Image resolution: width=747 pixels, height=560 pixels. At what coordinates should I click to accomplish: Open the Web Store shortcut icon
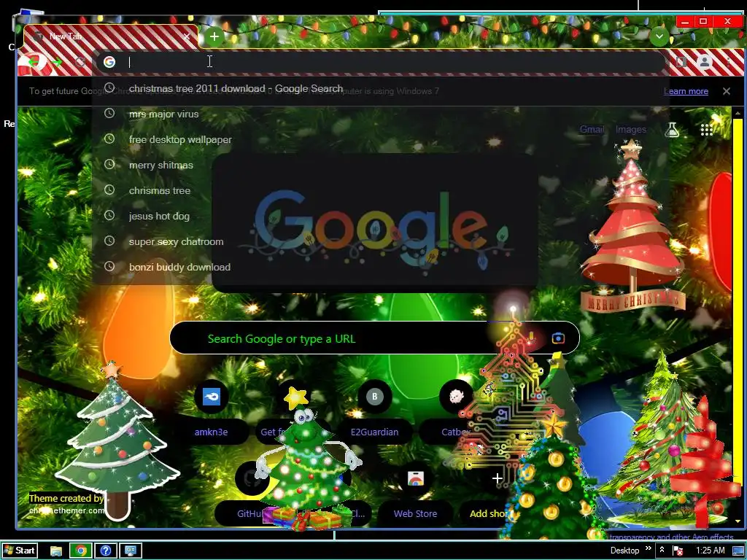click(x=415, y=478)
